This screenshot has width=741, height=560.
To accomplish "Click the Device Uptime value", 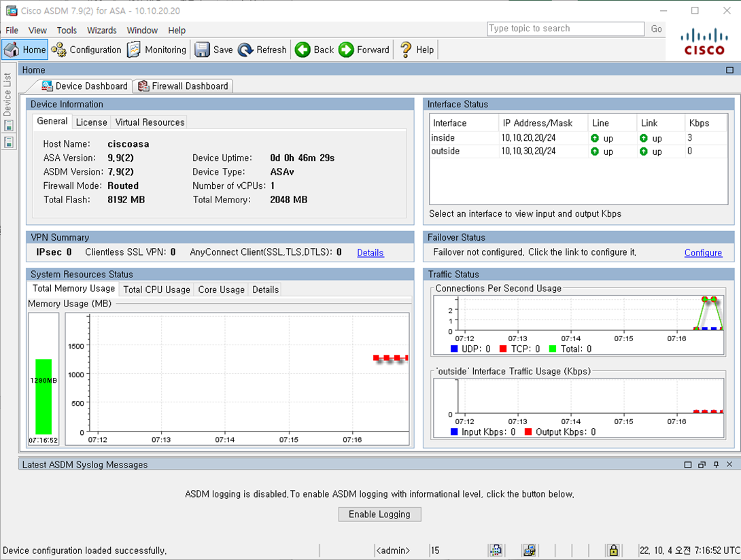I will click(x=302, y=158).
